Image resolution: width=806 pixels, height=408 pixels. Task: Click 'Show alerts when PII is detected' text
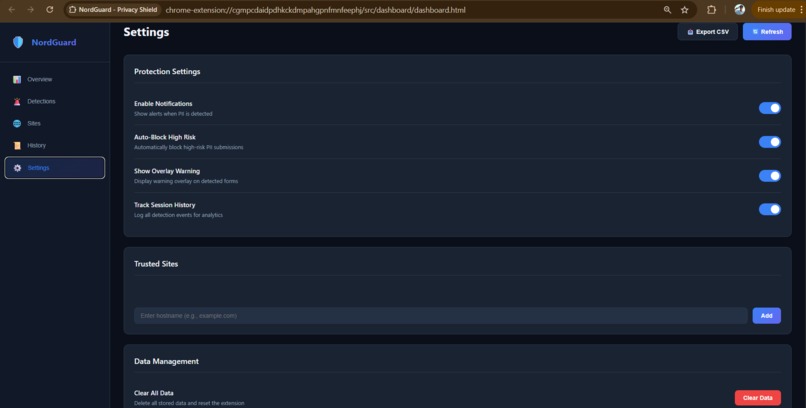(173, 114)
